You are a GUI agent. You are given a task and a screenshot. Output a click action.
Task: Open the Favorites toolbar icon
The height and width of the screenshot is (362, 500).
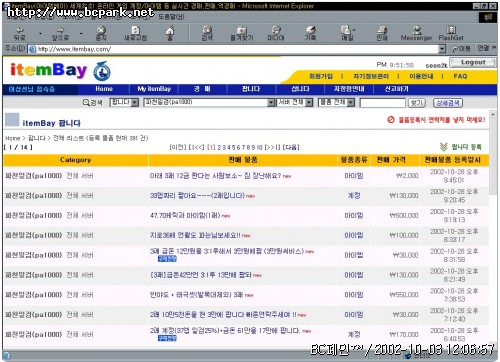(x=242, y=33)
